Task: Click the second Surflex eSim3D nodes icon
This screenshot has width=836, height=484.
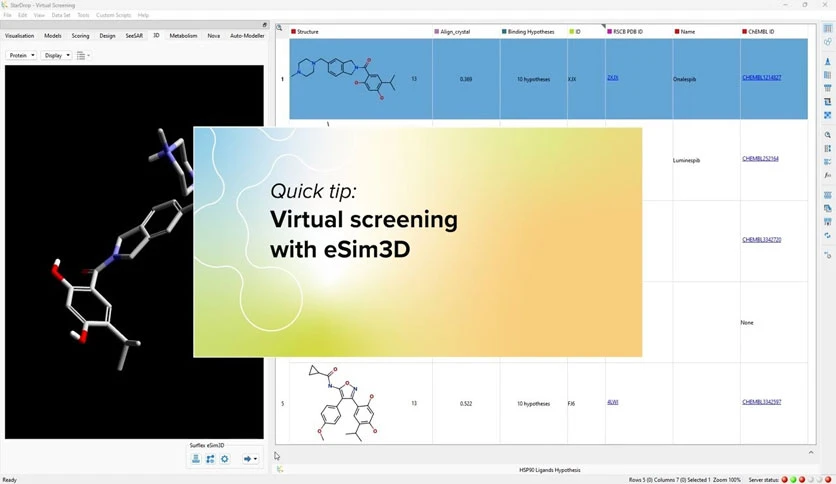Action: pos(210,458)
